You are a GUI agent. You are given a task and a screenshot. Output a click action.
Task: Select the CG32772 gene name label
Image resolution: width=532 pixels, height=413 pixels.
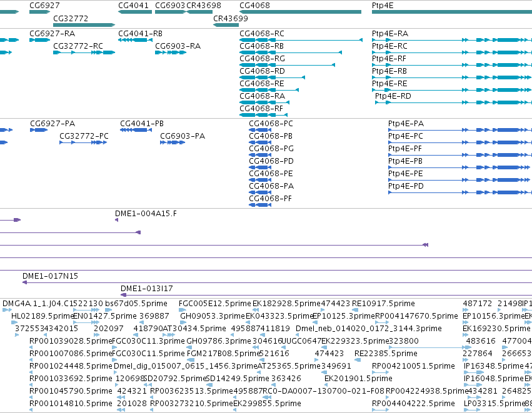(71, 18)
